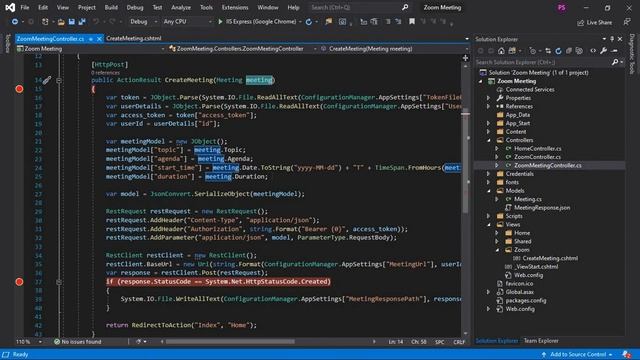Toggle the breakpoint on line 37
640x360 pixels.
point(19,282)
